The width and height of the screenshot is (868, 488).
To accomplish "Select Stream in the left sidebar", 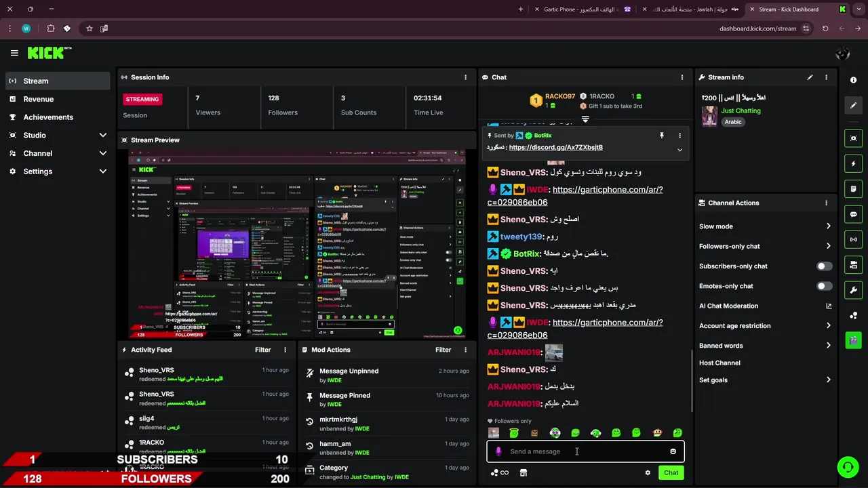I will pyautogui.click(x=58, y=81).
